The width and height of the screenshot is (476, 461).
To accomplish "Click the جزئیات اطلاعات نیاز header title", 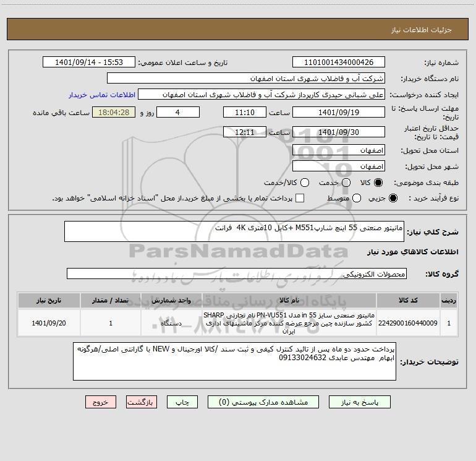I will [421, 30].
